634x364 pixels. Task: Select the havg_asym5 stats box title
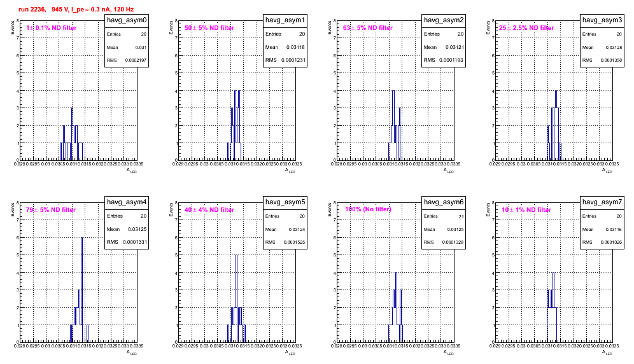285,202
